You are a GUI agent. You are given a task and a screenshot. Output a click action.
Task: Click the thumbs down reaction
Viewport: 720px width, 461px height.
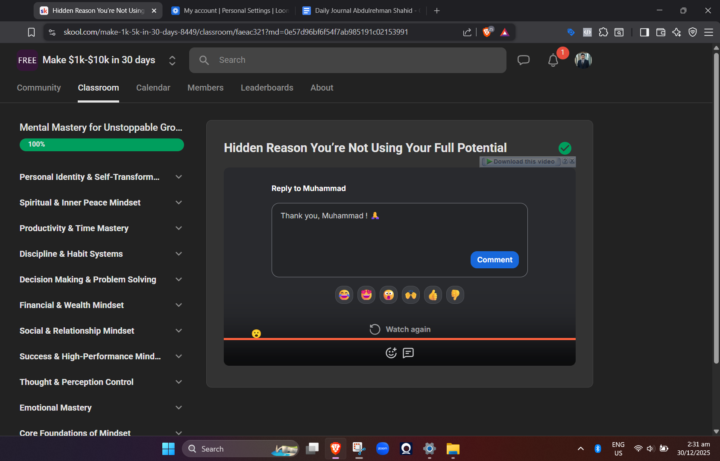455,295
